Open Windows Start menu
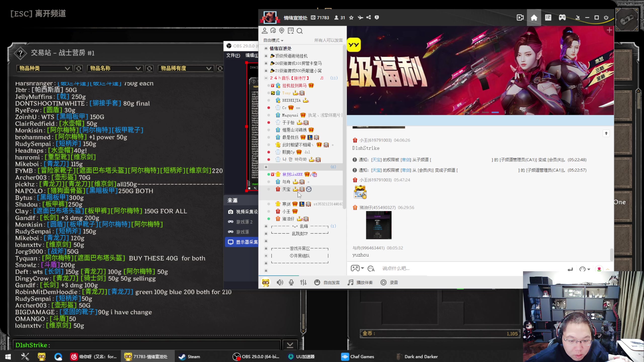The width and height of the screenshot is (644, 362). coord(8,357)
